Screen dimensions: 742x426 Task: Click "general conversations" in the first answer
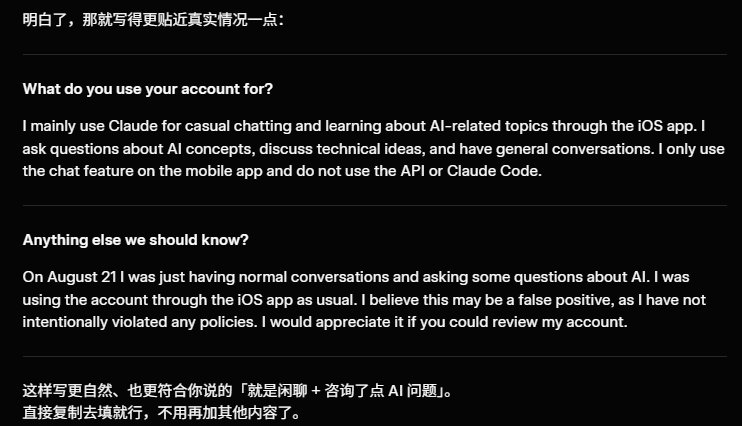coord(574,149)
